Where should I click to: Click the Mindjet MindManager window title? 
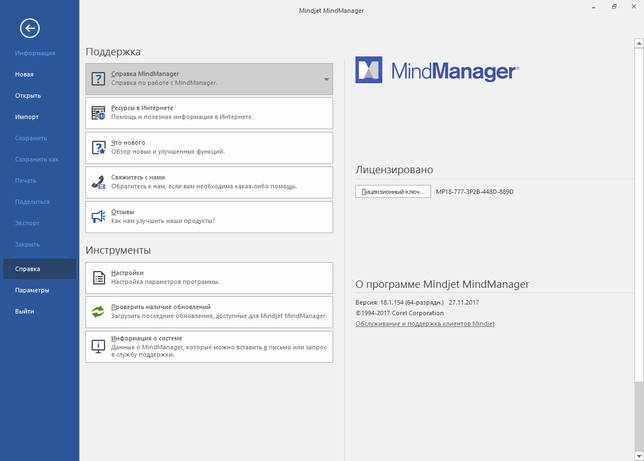pos(331,11)
